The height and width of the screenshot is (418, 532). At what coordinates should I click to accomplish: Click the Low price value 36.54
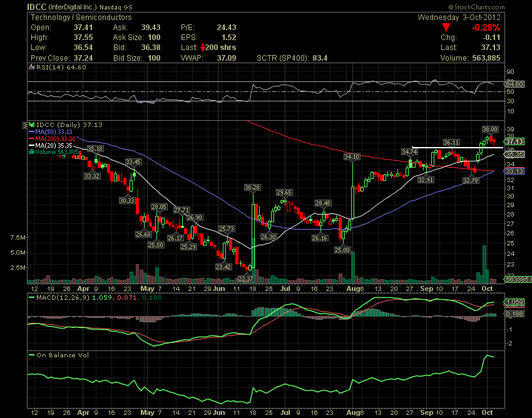(83, 48)
